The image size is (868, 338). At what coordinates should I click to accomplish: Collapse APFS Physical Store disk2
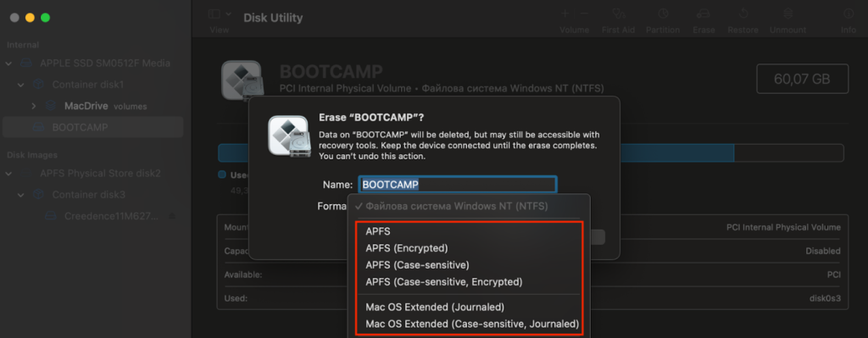8,174
